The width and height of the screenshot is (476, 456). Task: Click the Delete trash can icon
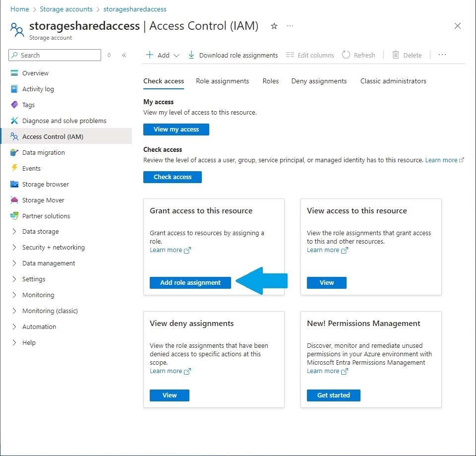[396, 55]
